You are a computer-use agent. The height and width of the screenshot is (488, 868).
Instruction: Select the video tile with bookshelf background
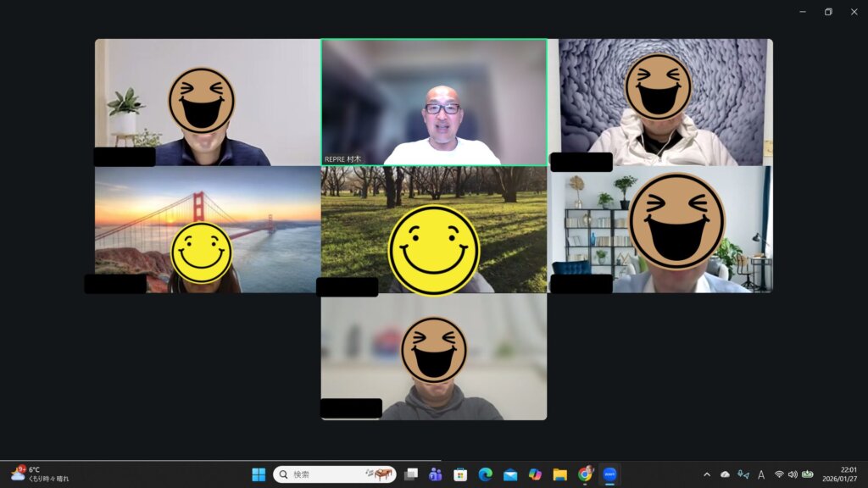(660, 229)
